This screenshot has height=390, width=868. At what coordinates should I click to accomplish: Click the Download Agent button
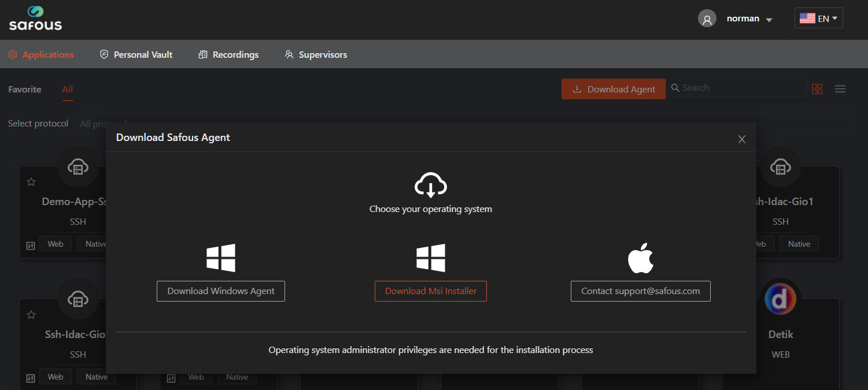(x=614, y=89)
